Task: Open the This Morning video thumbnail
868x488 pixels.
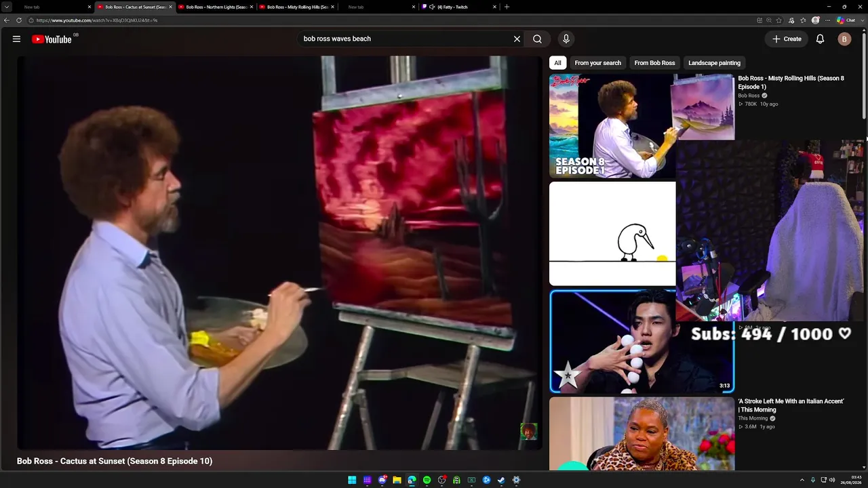Action: pos(642,434)
